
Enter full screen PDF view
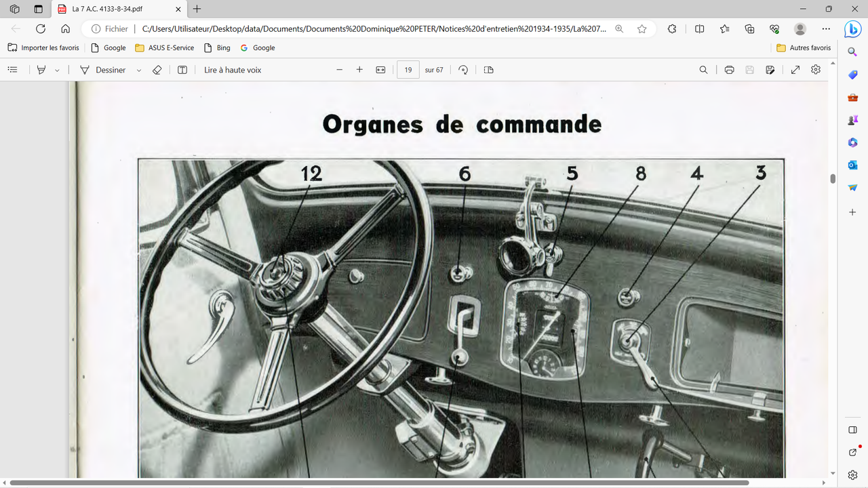click(795, 70)
